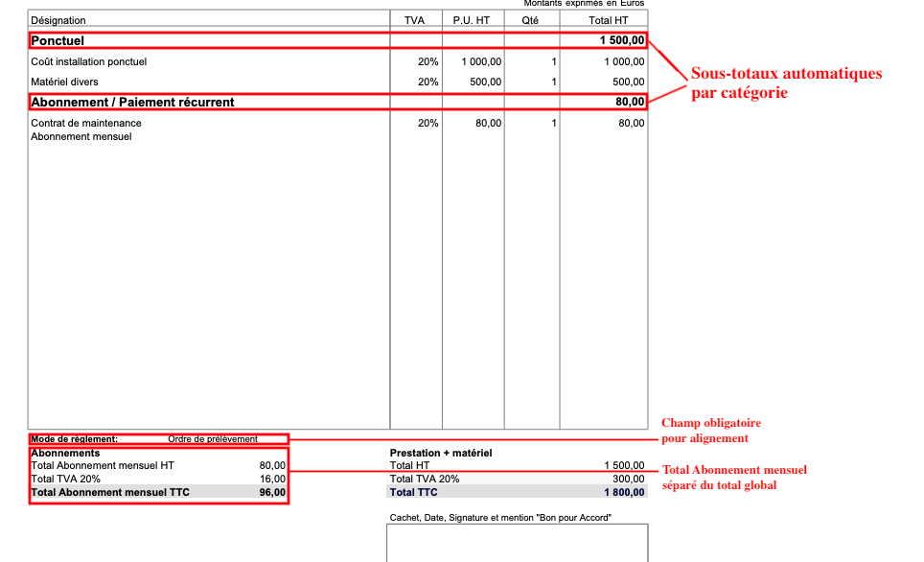Click the Cachet, Date, Signature caption

click(x=500, y=517)
